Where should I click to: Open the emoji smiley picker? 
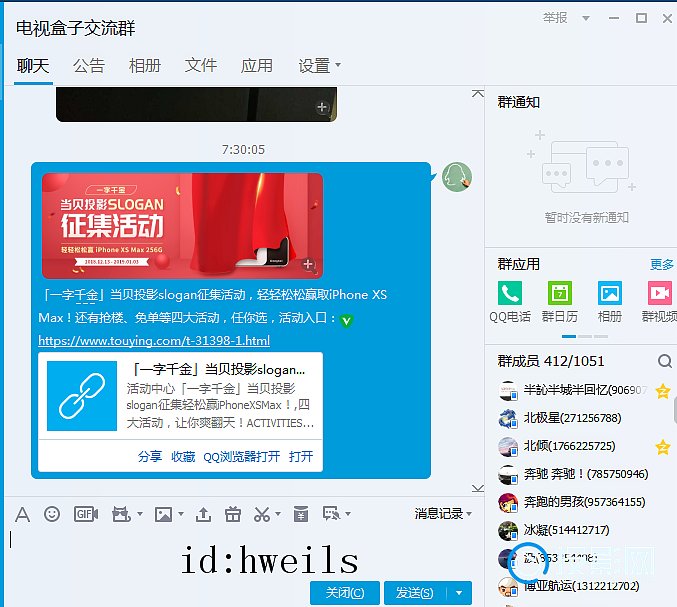(52, 514)
